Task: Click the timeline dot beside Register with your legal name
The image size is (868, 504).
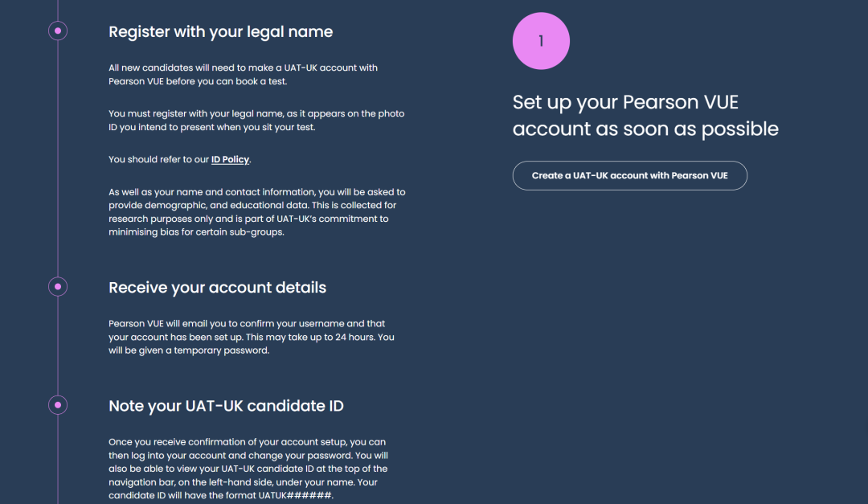Action: pos(58,31)
